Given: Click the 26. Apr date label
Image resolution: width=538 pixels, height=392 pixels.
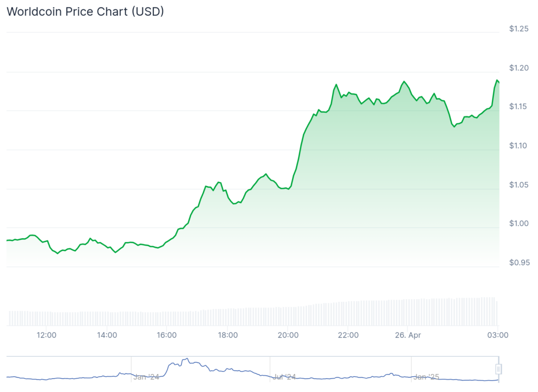Looking at the screenshot, I should coord(409,335).
